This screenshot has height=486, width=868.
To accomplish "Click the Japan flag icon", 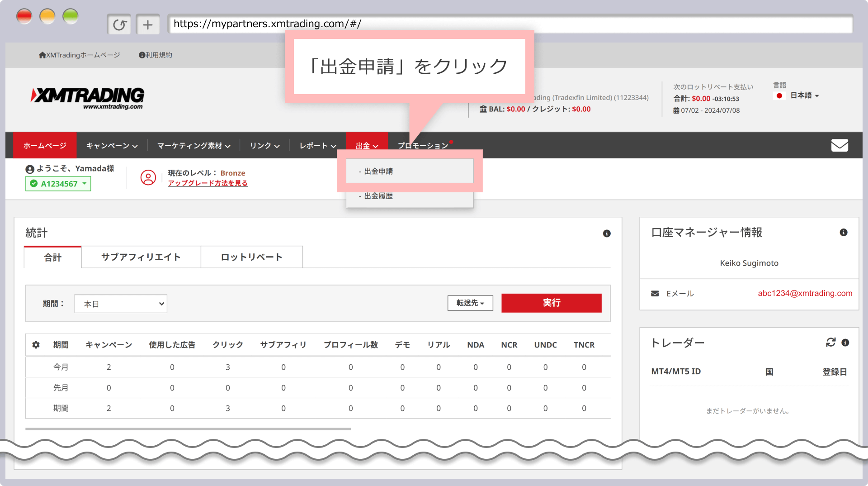I will (779, 95).
